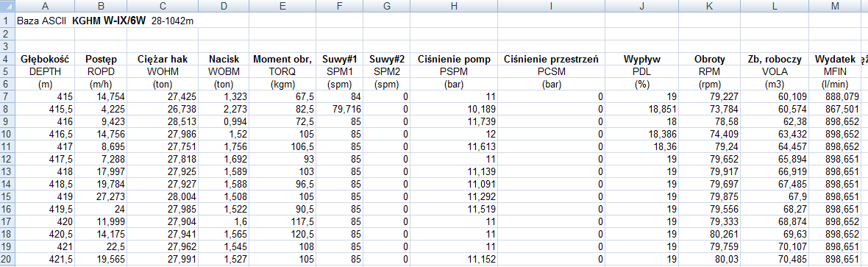Select column F header
Screen dimensions: 868x267
pyautogui.click(x=339, y=6)
